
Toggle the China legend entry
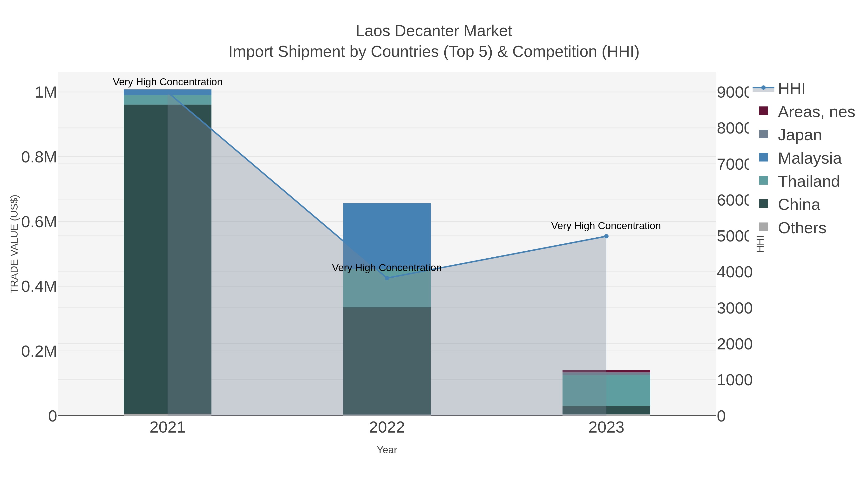point(789,204)
